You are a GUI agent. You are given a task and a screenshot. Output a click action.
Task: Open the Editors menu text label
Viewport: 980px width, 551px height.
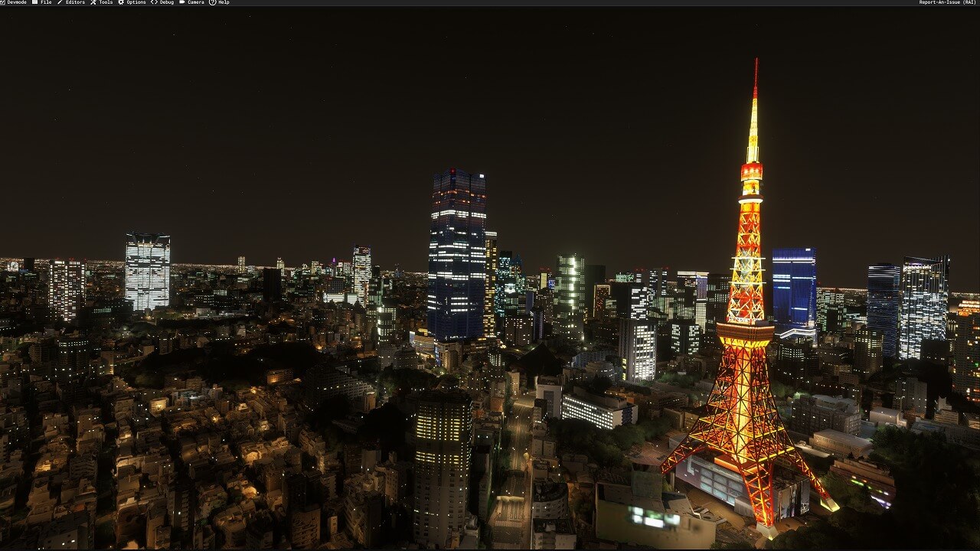(75, 2)
